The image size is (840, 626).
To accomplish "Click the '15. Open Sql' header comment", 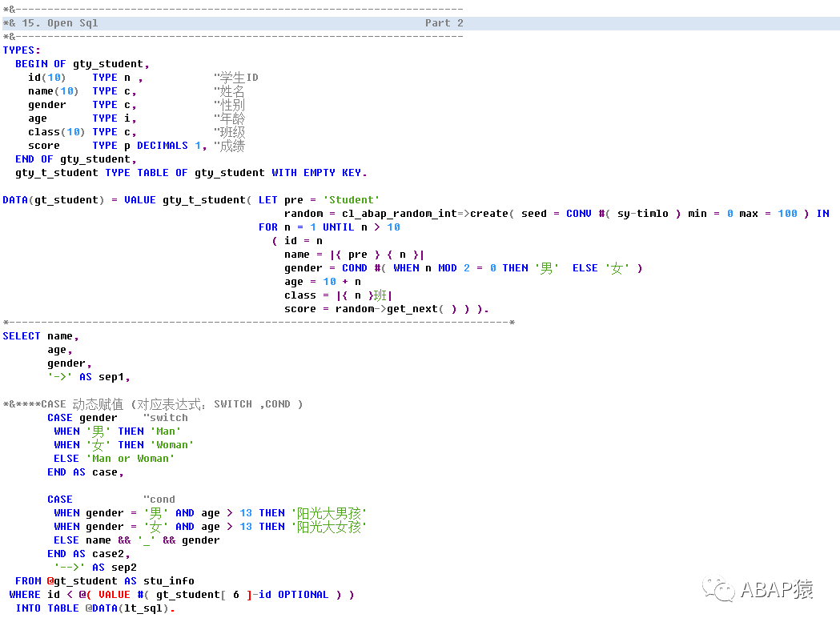I will tap(59, 23).
